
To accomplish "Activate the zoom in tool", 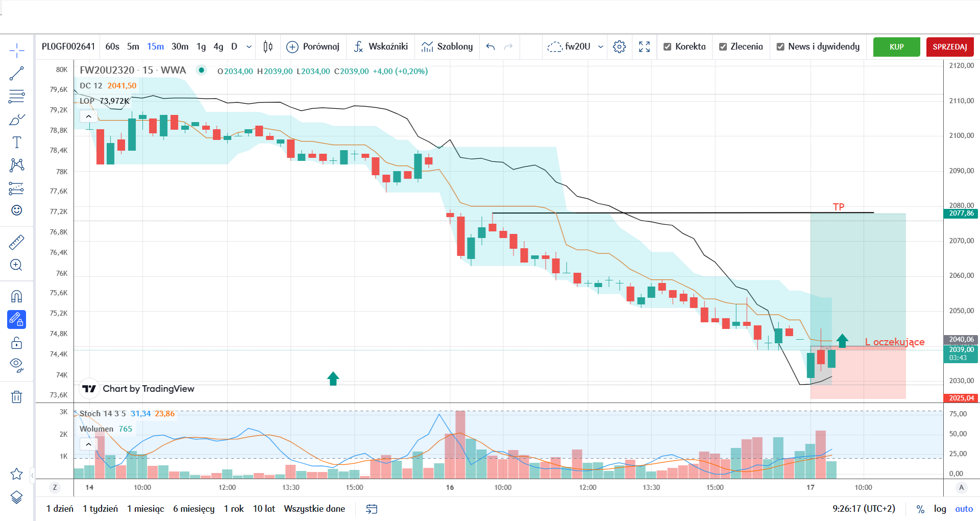I will tap(16, 265).
